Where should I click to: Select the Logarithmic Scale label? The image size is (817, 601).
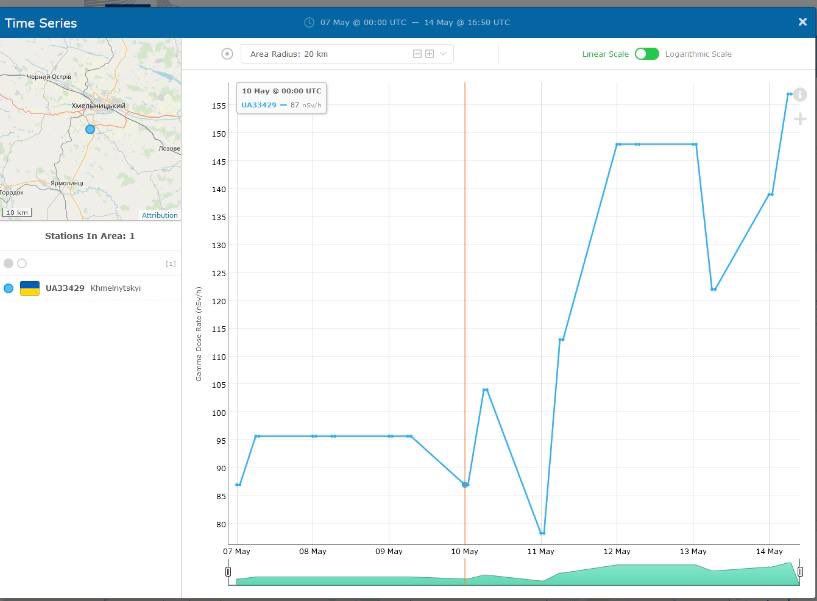pos(698,54)
